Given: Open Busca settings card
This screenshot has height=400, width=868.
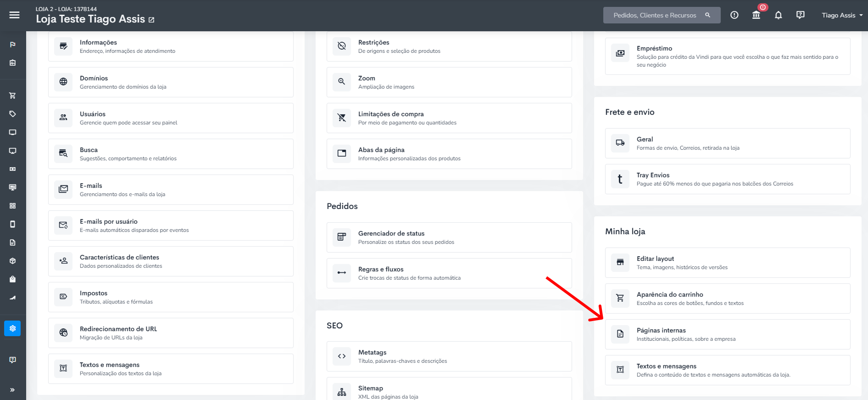Looking at the screenshot, I should (171, 154).
